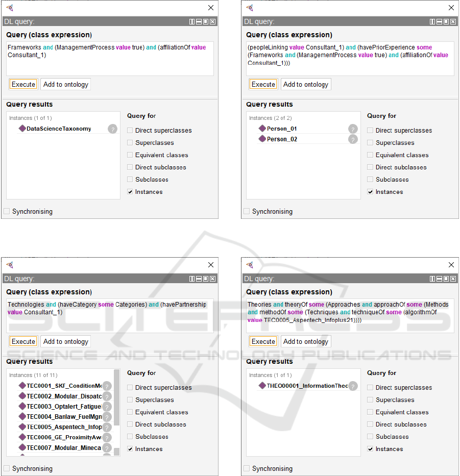This screenshot has width=460, height=476.
Task: Open the explanation for the THEO00001_InformationTheo result
Action: pyautogui.click(x=353, y=386)
